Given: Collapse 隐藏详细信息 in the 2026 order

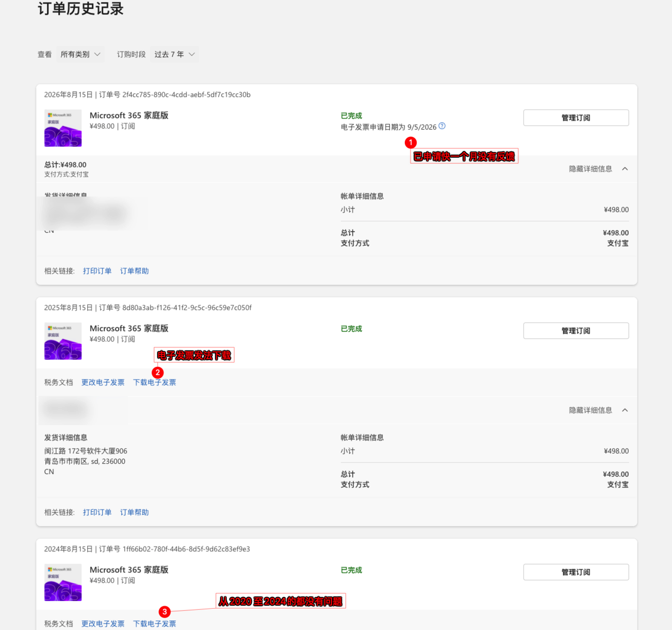Looking at the screenshot, I should [x=598, y=169].
